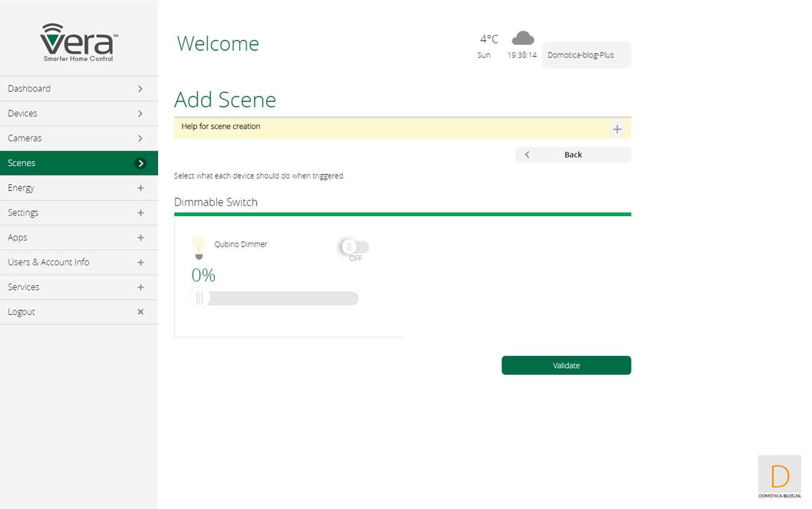Click the Scenes circular arrow icon

[x=141, y=163]
